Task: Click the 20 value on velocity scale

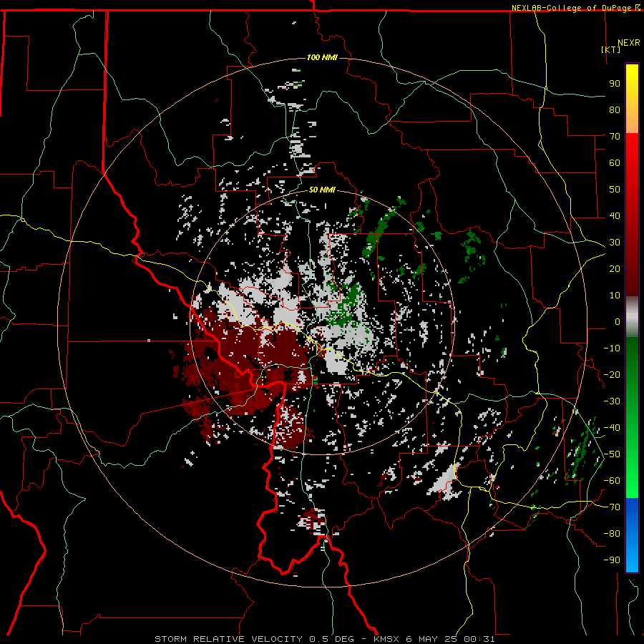Action: [x=615, y=269]
